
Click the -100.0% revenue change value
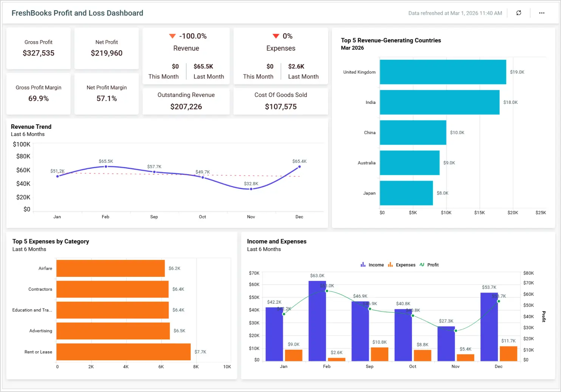(193, 36)
